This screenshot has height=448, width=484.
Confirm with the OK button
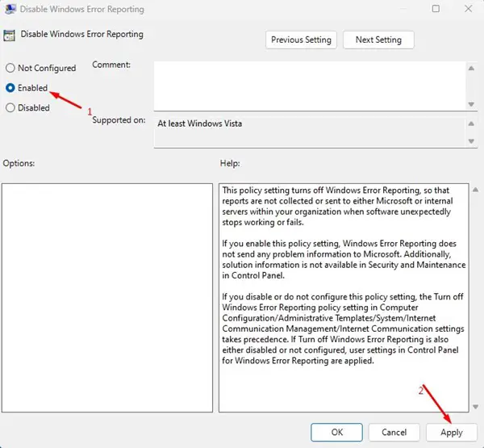[336, 432]
